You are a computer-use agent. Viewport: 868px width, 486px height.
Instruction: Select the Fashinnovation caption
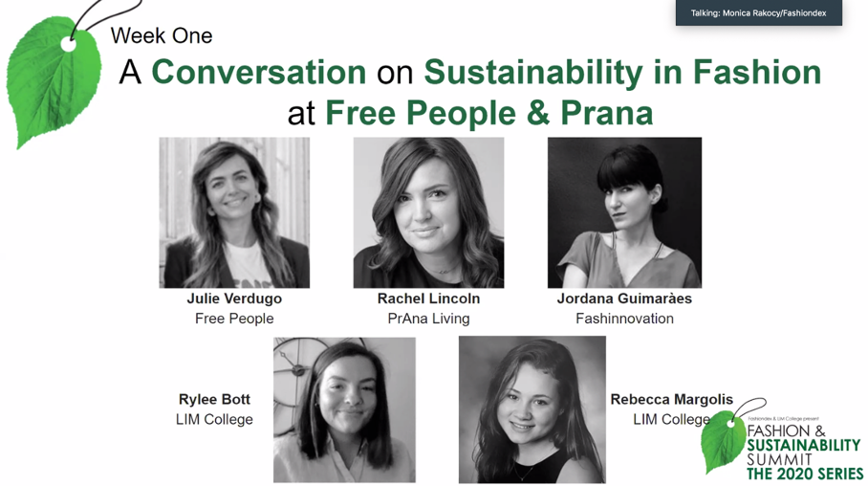click(x=624, y=319)
